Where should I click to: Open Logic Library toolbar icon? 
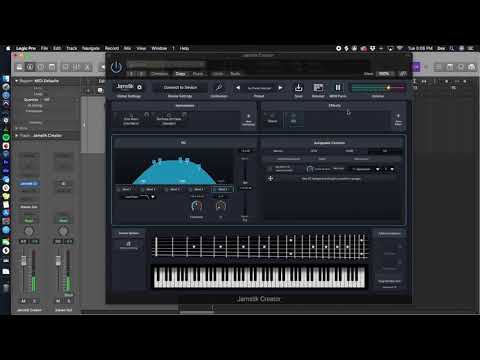click(19, 67)
